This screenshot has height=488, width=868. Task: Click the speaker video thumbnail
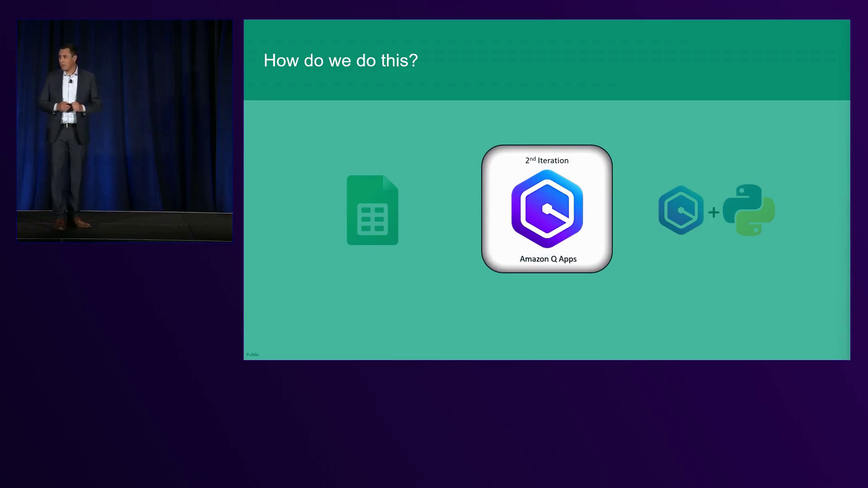point(125,131)
